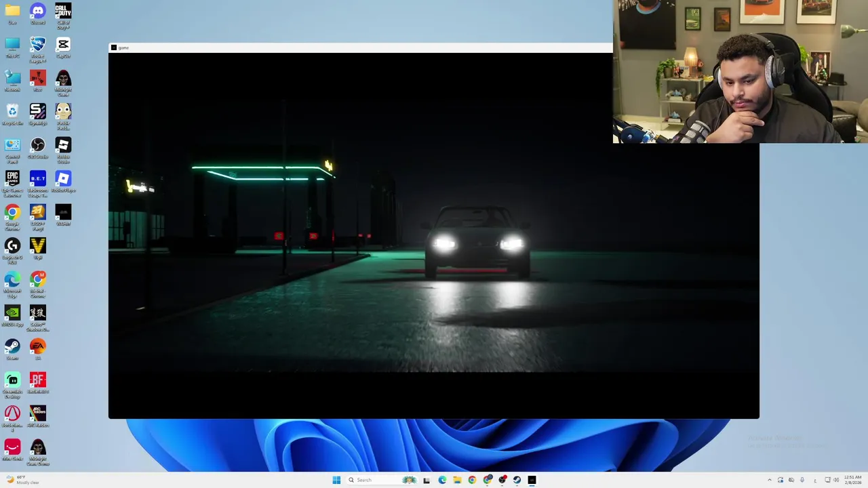Open the SignalRGB desktop shortcut
The width and height of the screenshot is (868, 488).
coord(38,114)
